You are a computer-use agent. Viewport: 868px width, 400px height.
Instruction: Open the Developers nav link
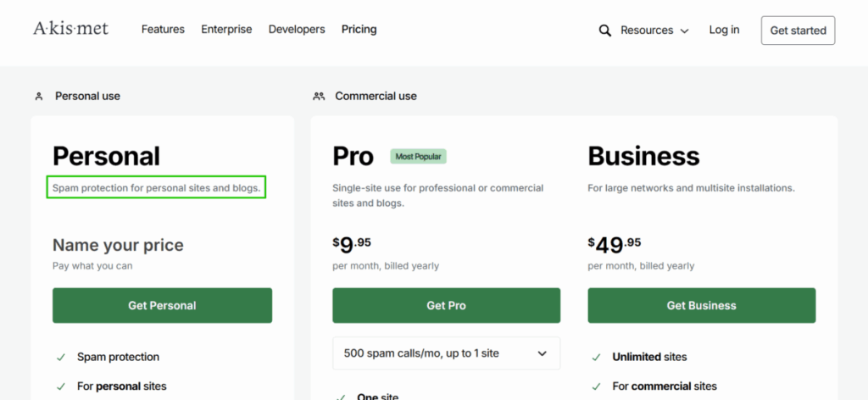(297, 30)
